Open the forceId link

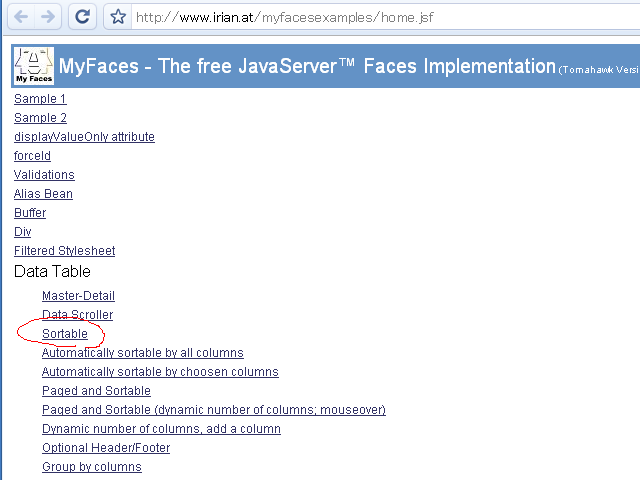[32, 156]
